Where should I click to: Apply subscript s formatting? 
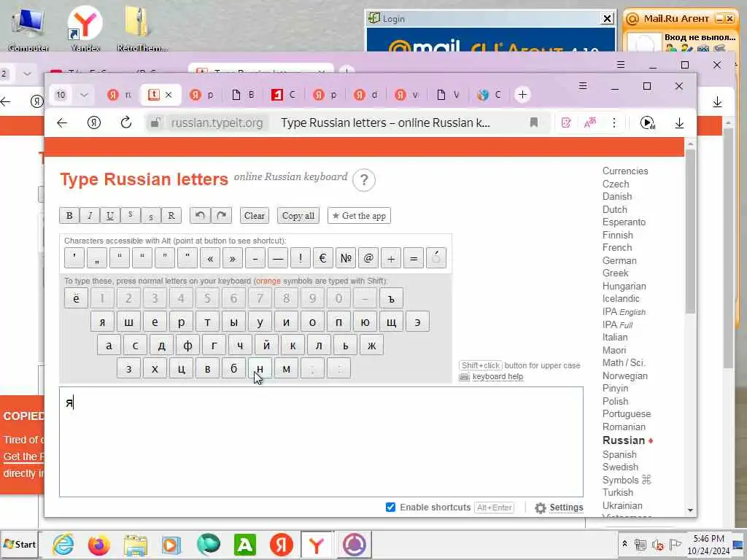pyautogui.click(x=151, y=216)
